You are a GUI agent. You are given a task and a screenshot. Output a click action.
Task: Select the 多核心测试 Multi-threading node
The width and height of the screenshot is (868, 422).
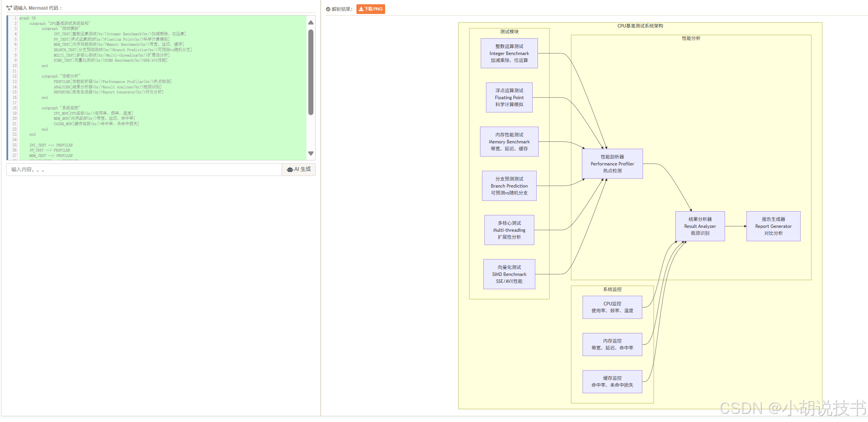(509, 230)
